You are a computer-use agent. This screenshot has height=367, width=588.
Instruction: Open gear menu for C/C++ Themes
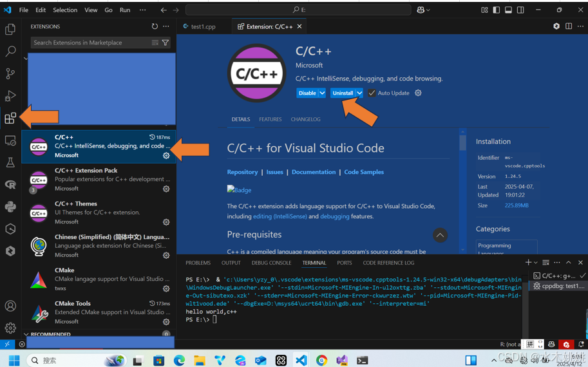pyautogui.click(x=166, y=222)
